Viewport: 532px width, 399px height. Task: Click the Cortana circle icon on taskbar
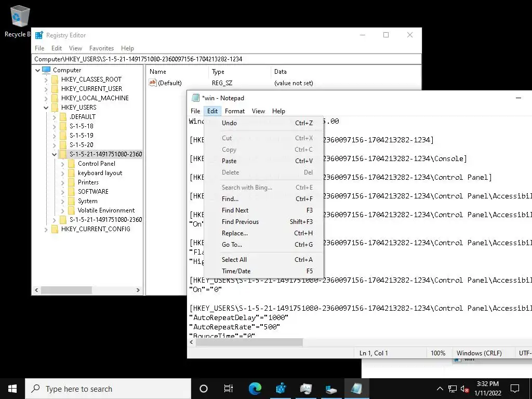click(x=204, y=389)
